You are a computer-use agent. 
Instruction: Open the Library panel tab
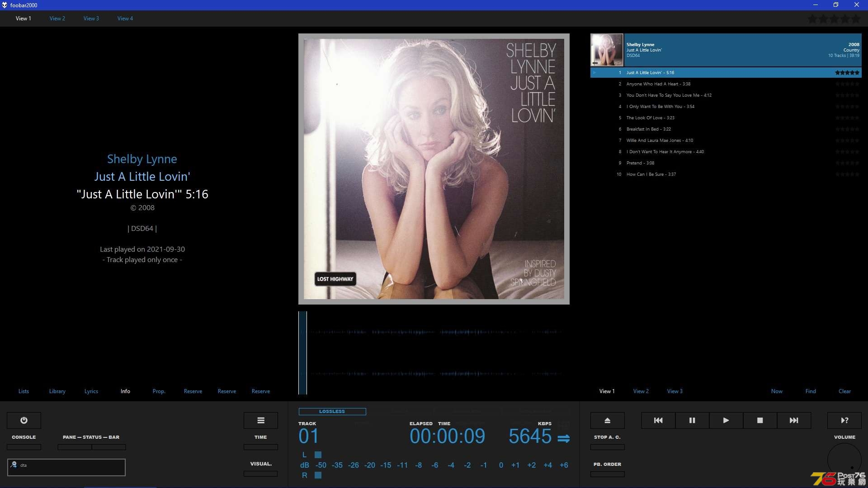click(x=57, y=391)
